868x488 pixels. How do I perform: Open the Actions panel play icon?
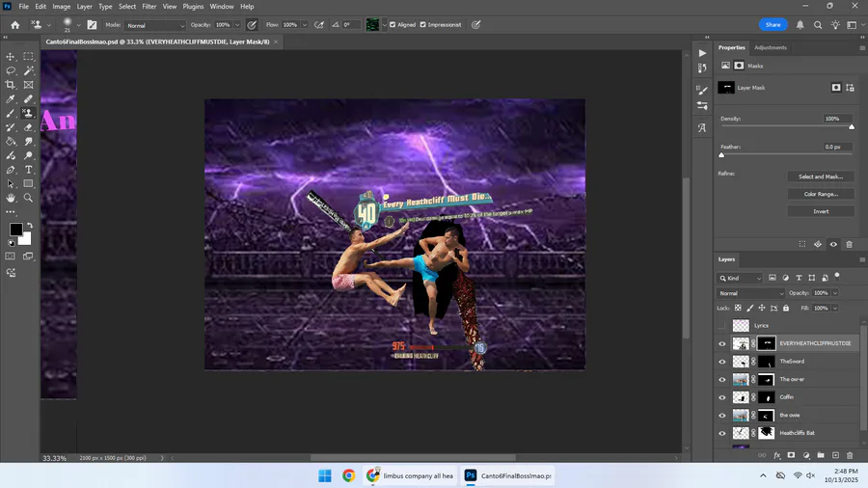(702, 53)
